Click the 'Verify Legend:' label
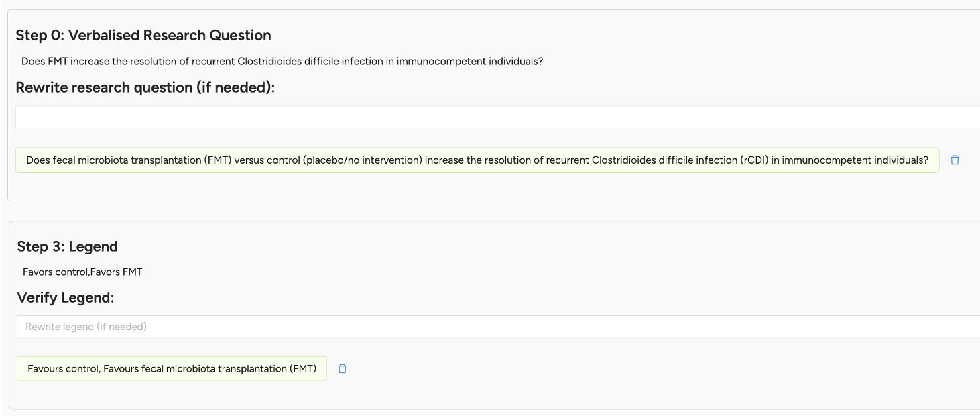 point(66,297)
